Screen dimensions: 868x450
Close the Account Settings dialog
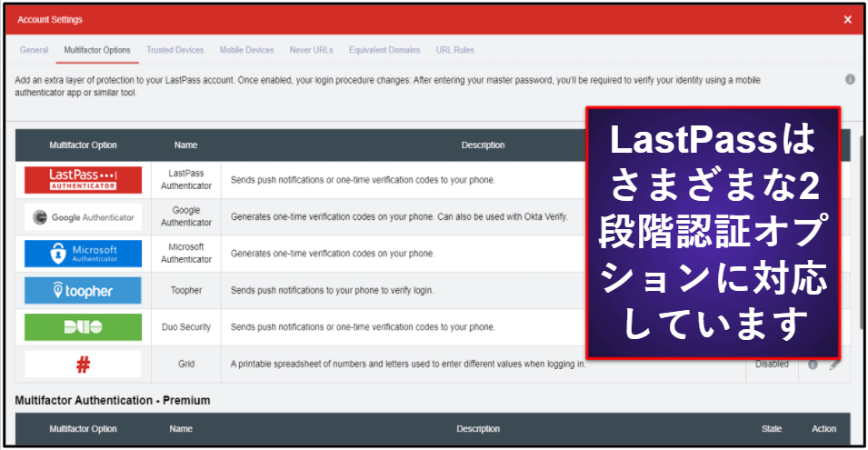(x=847, y=20)
